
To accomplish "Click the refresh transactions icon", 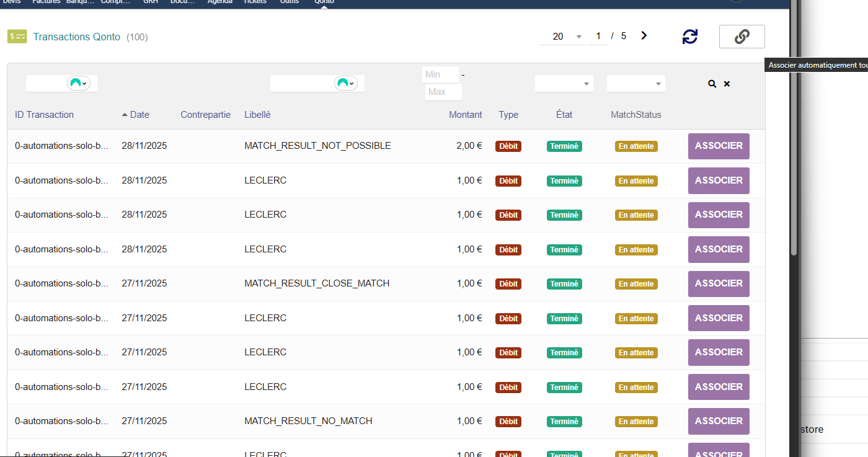I will [689, 37].
